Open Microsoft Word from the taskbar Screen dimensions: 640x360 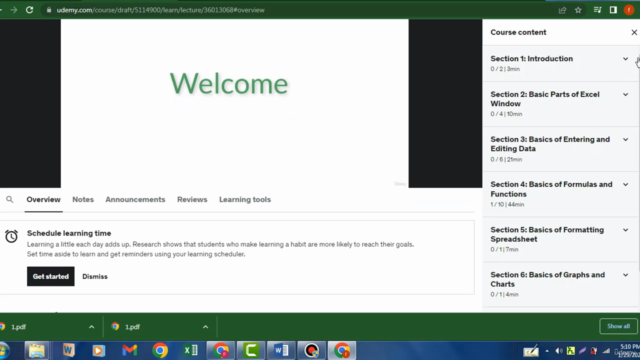click(281, 350)
